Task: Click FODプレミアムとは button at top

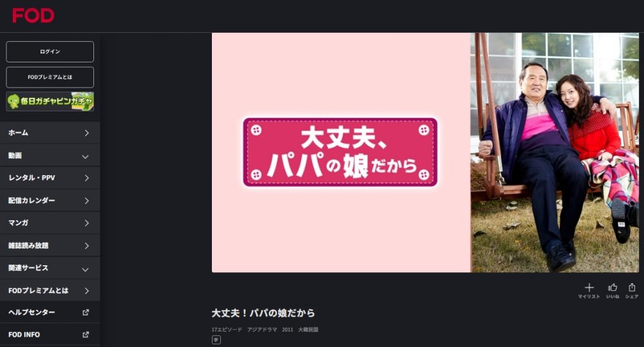Action: (50, 77)
